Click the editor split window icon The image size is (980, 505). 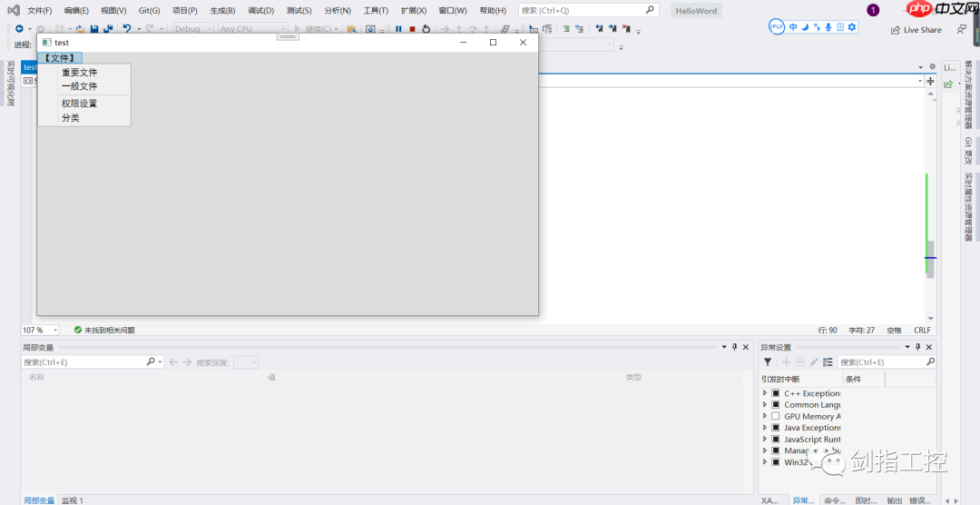931,82
